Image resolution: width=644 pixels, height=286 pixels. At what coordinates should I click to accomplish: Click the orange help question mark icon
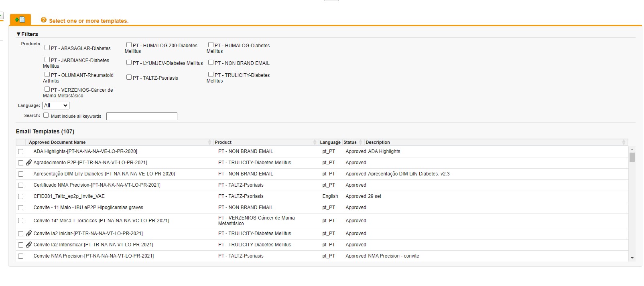44,20
